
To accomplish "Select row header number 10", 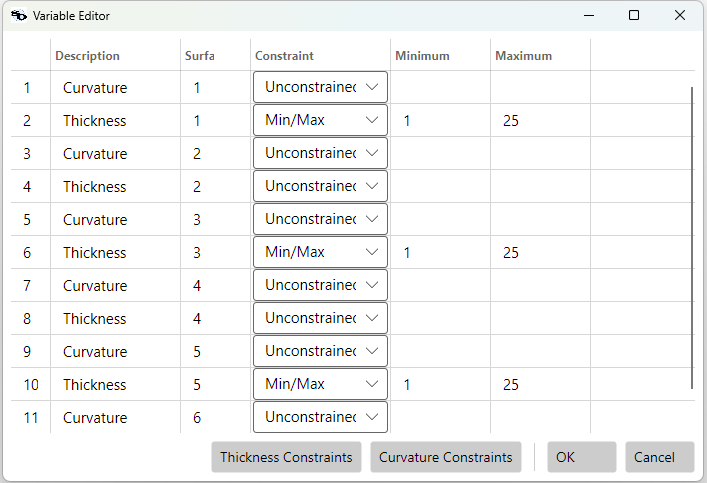I will click(x=31, y=384).
